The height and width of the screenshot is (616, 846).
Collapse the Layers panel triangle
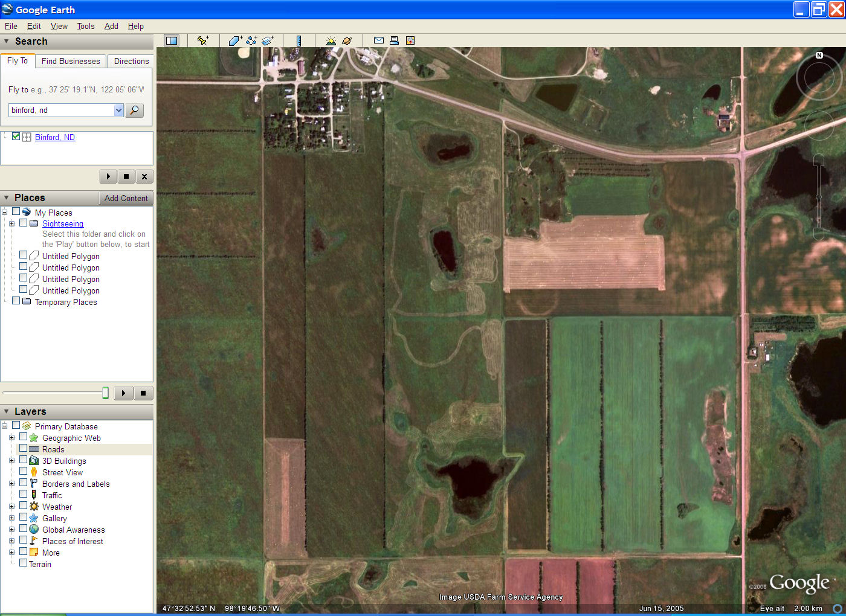(x=7, y=411)
